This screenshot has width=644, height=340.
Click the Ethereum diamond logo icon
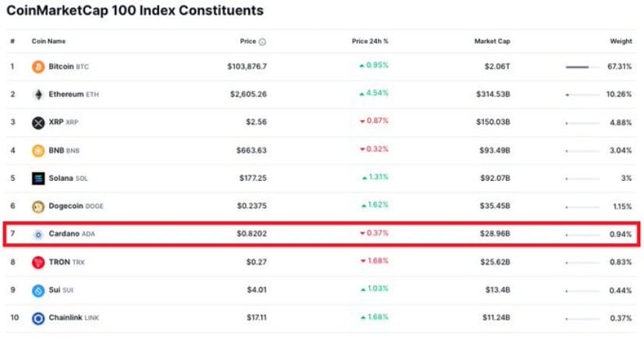point(38,94)
